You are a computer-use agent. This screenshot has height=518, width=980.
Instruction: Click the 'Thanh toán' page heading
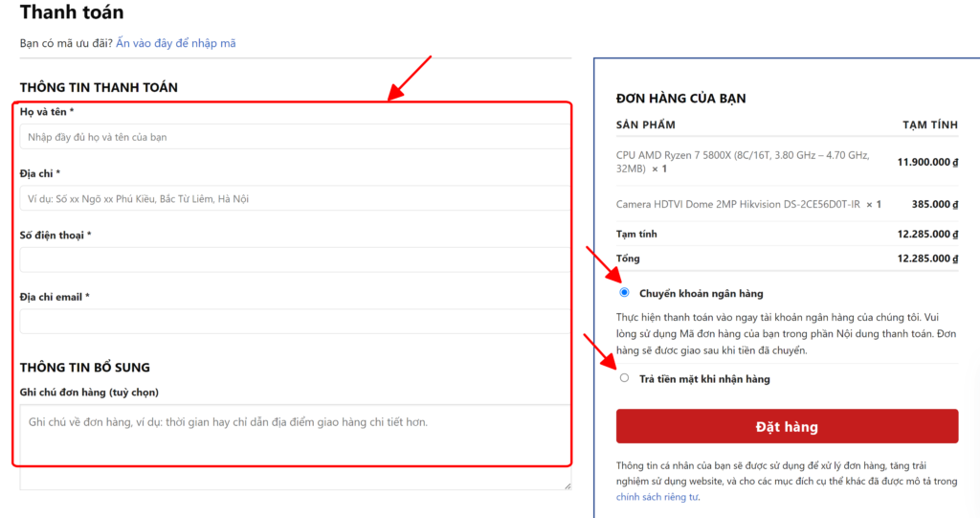point(72,13)
